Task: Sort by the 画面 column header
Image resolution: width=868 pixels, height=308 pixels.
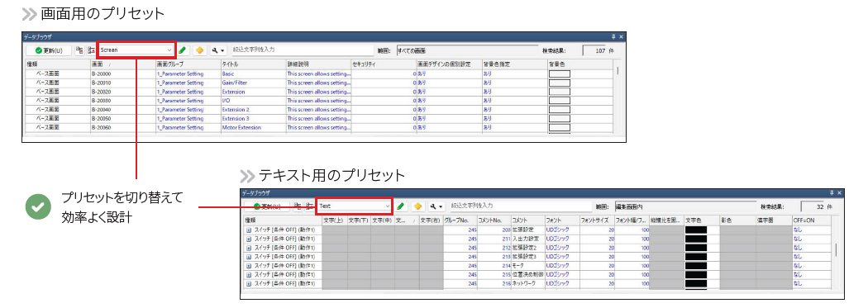Action: pos(122,64)
